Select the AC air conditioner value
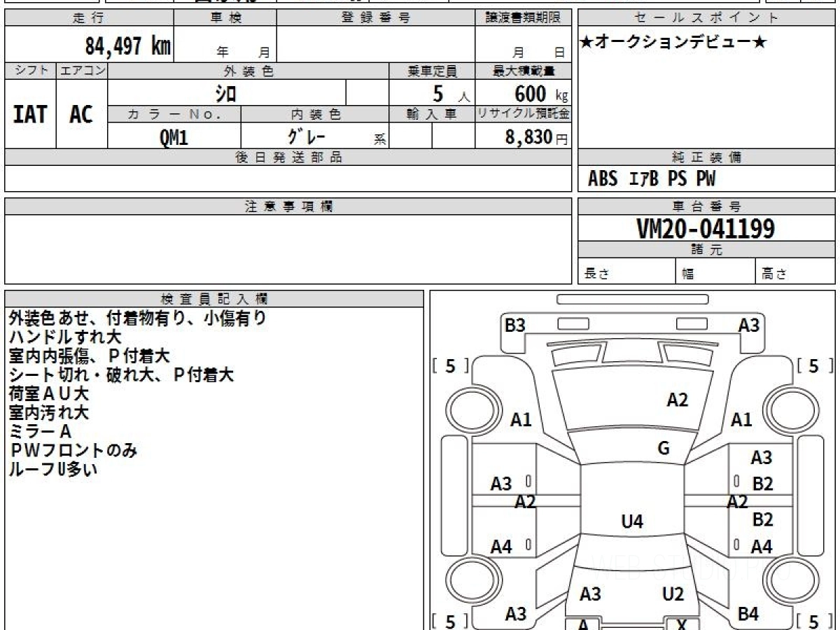This screenshot has width=840, height=630. click(x=81, y=114)
